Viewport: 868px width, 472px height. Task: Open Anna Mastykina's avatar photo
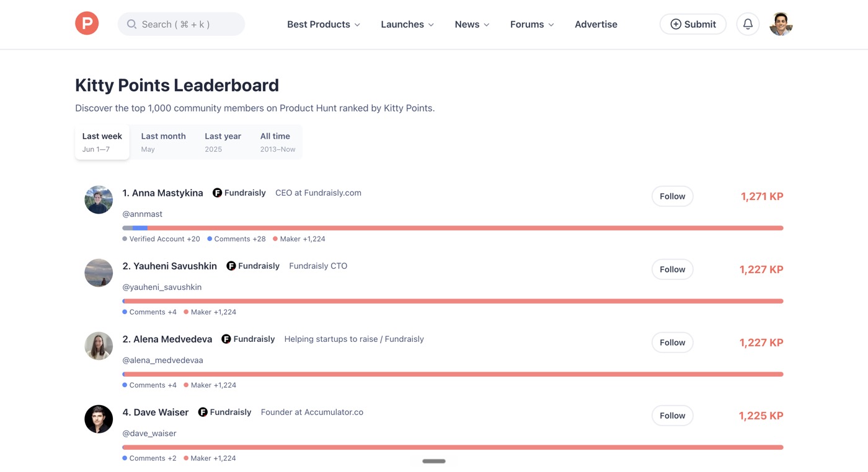(x=99, y=199)
